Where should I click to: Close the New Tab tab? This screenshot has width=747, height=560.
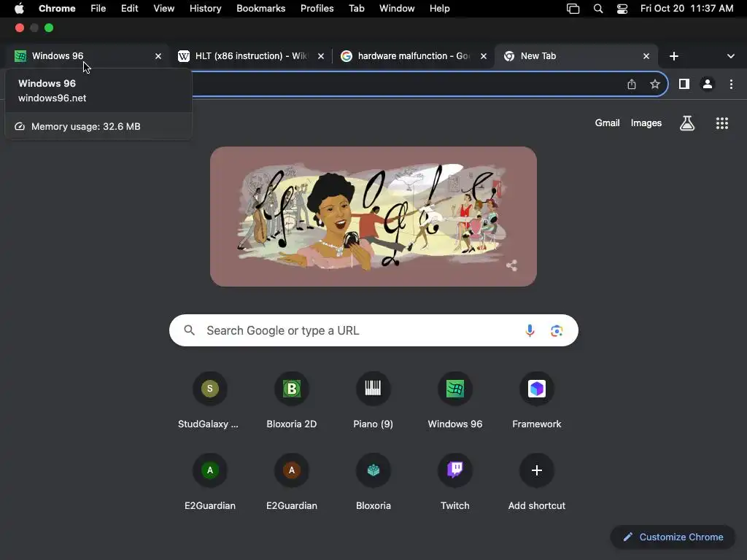646,56
